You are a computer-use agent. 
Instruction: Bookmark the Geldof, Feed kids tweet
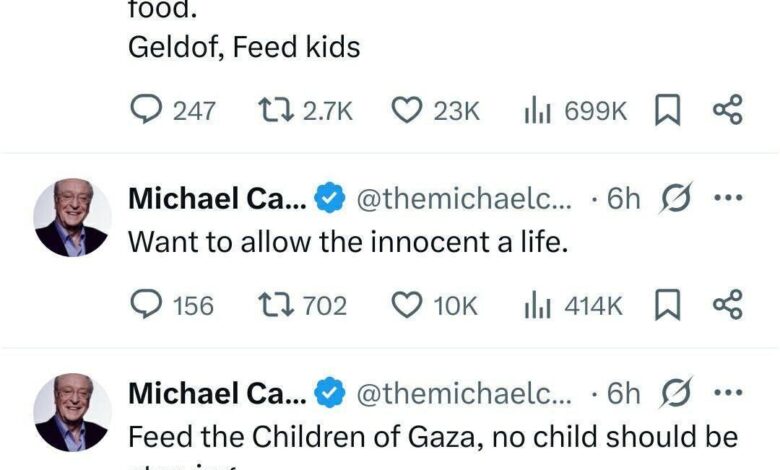click(x=667, y=111)
